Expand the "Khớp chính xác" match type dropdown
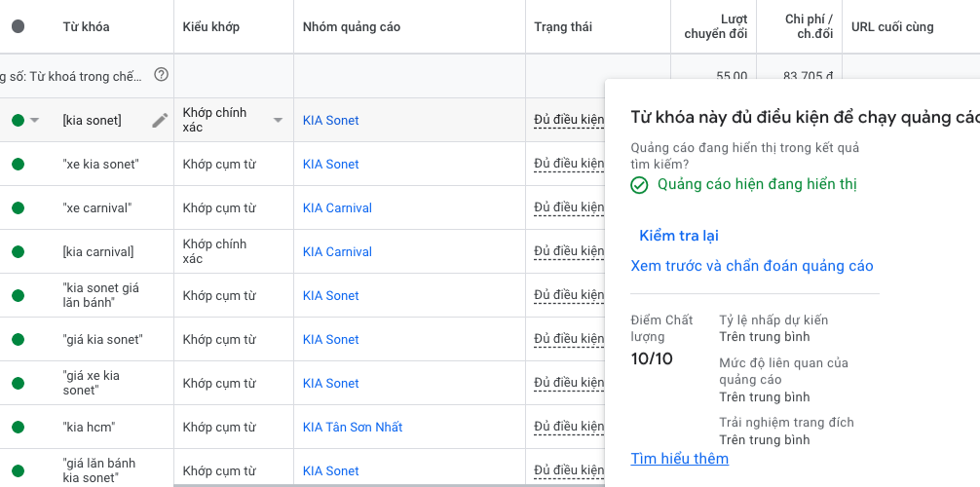The width and height of the screenshot is (980, 487). point(278,121)
